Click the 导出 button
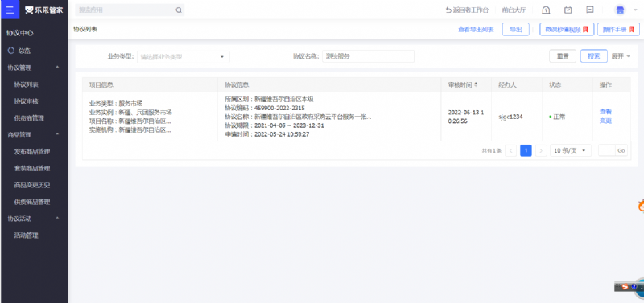Viewport: 644px width, 303px height. (x=516, y=30)
